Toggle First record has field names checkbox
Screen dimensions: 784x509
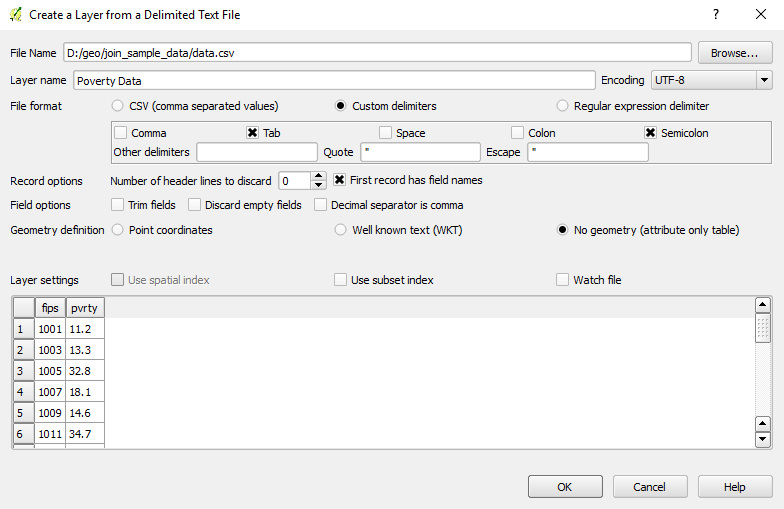(340, 180)
